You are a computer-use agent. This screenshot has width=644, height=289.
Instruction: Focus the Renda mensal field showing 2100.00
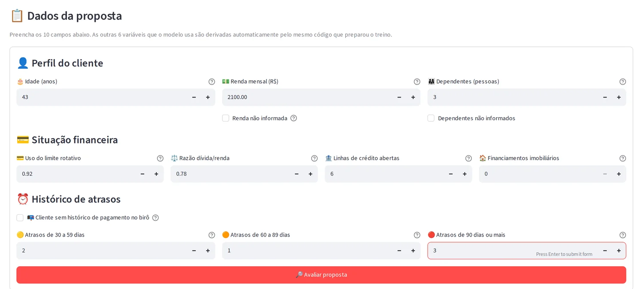[307, 97]
